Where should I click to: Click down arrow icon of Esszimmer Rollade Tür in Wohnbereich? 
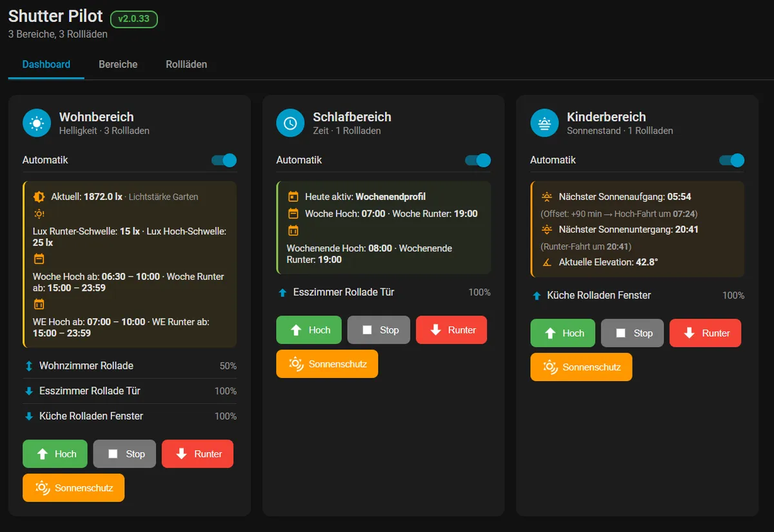pos(29,391)
